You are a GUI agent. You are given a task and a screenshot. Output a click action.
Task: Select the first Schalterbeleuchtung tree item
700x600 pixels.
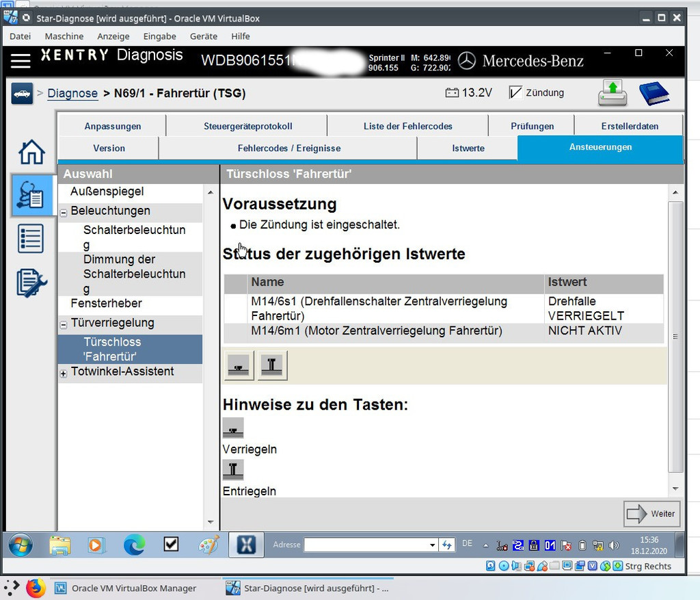[x=131, y=237]
